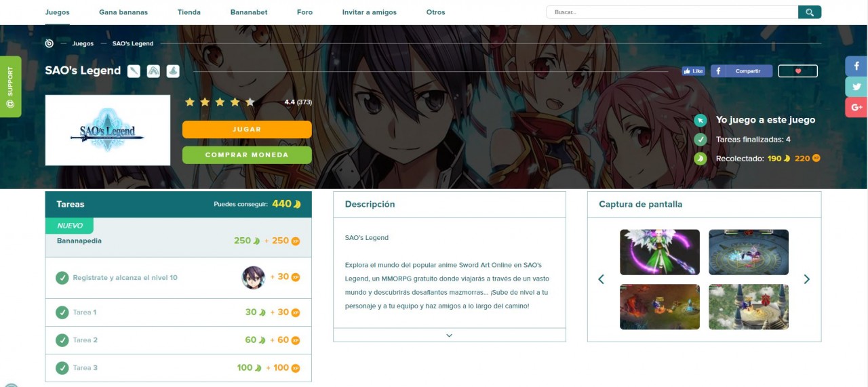Click the green COMPRAR MONEDA button
Viewport: 868px width, 387px height.
click(247, 155)
